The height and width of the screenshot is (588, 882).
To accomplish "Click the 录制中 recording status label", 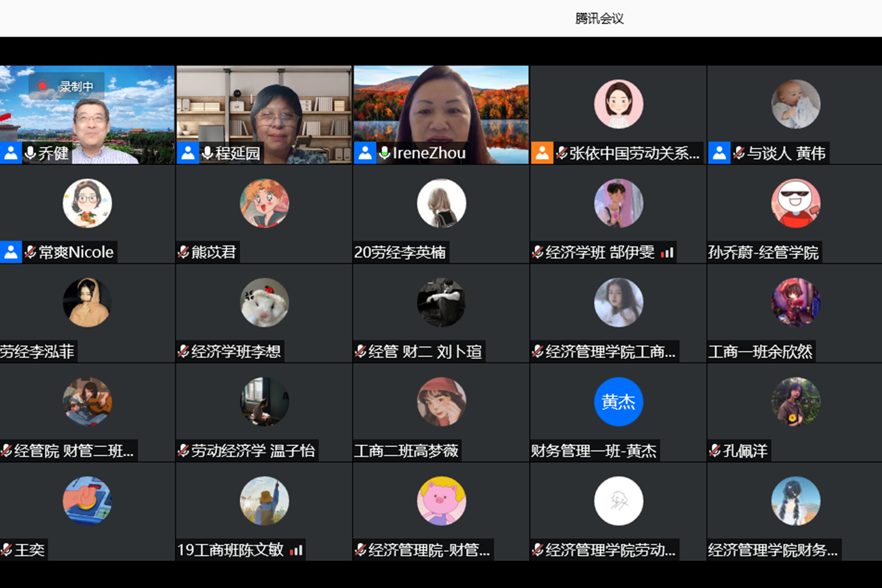I will [x=76, y=86].
